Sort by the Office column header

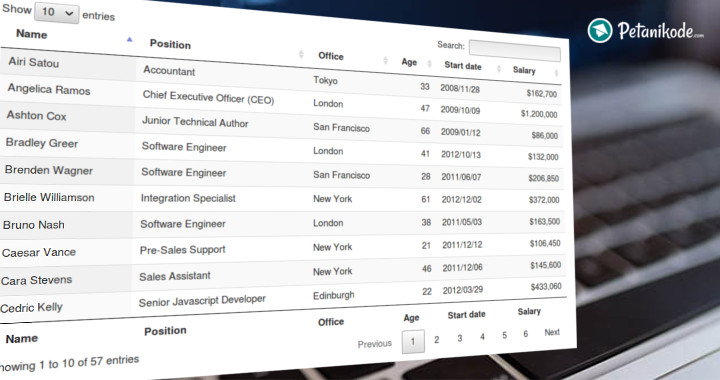point(331,56)
